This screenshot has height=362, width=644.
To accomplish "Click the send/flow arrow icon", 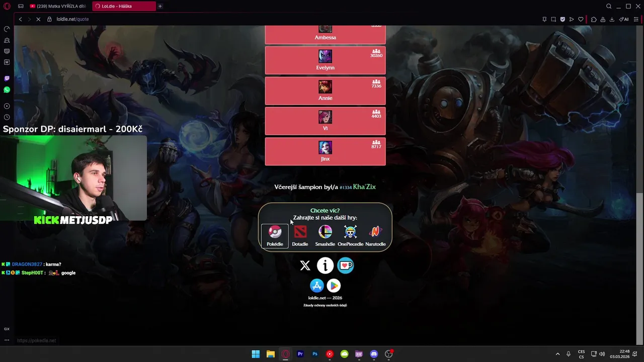I will [x=572, y=19].
